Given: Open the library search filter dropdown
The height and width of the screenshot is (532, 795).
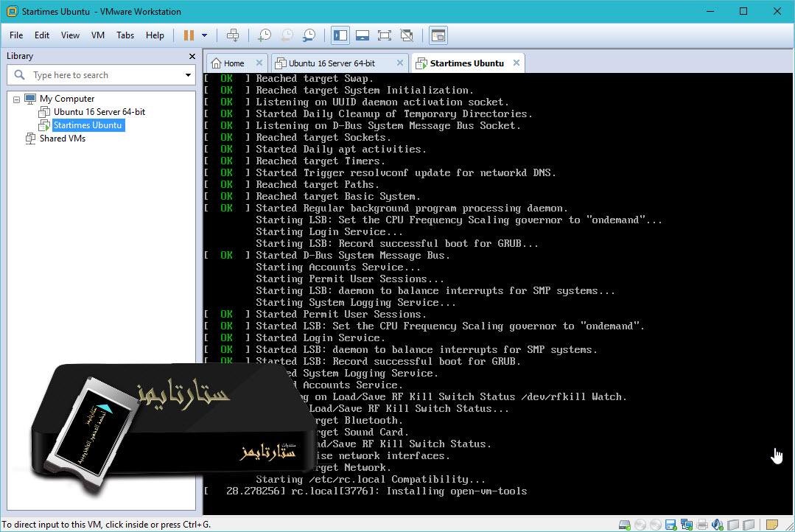Looking at the screenshot, I should (x=187, y=74).
